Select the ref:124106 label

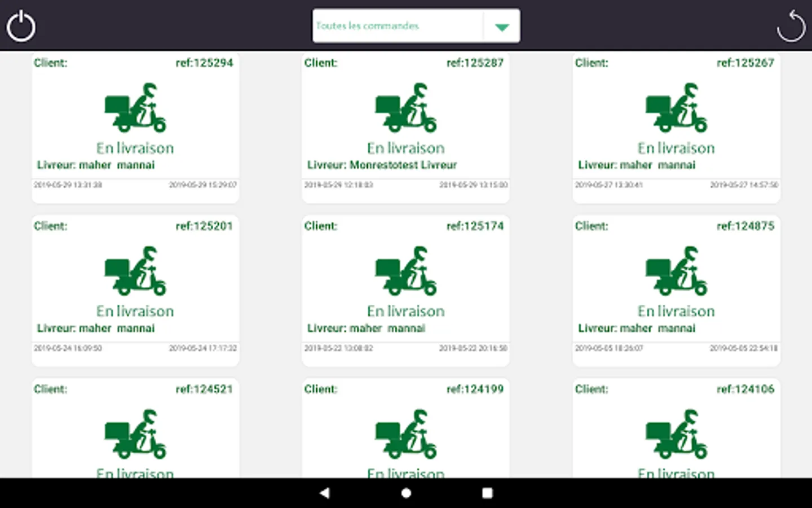point(745,389)
